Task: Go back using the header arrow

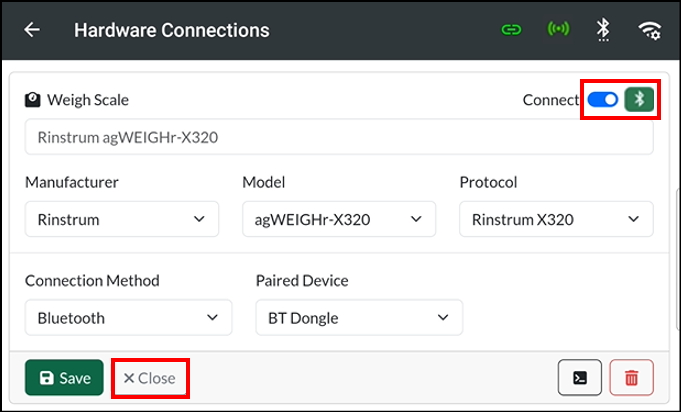Action: 32,30
